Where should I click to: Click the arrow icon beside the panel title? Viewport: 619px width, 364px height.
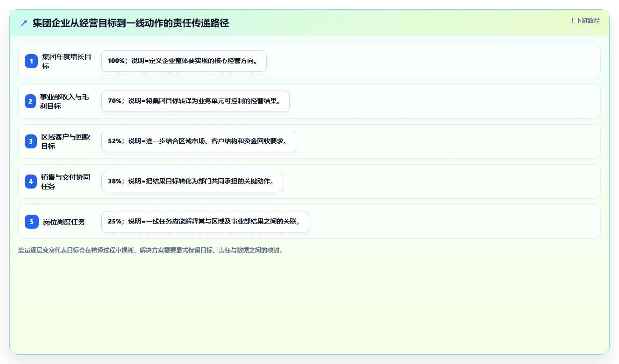click(24, 23)
